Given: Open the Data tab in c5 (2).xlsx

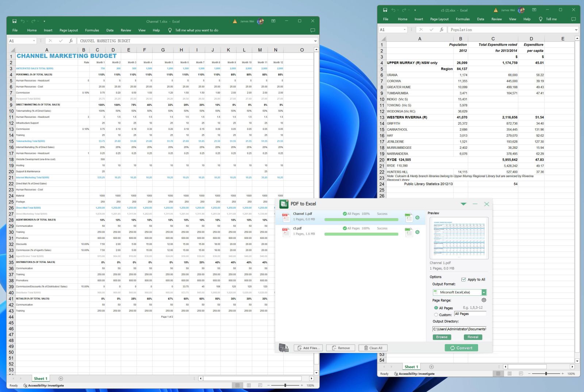Looking at the screenshot, I should click(480, 19).
